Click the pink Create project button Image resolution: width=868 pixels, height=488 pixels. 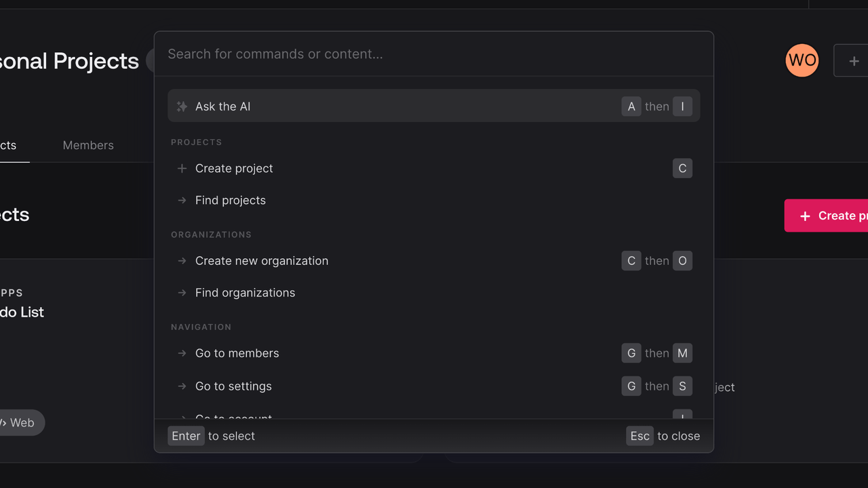826,216
